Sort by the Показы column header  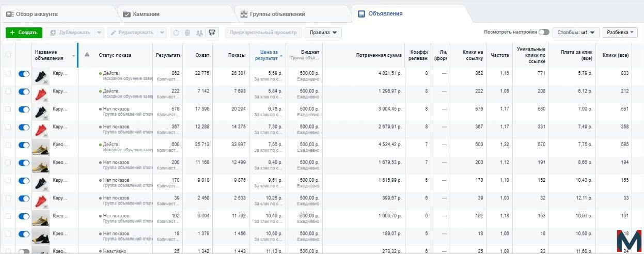(237, 55)
